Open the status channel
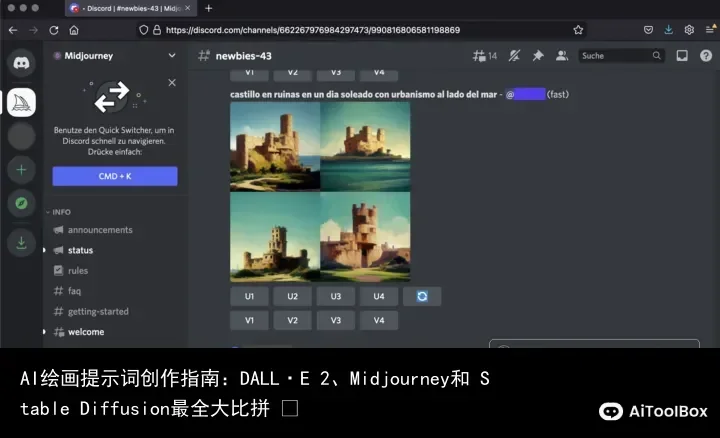The image size is (720, 438). (x=80, y=250)
